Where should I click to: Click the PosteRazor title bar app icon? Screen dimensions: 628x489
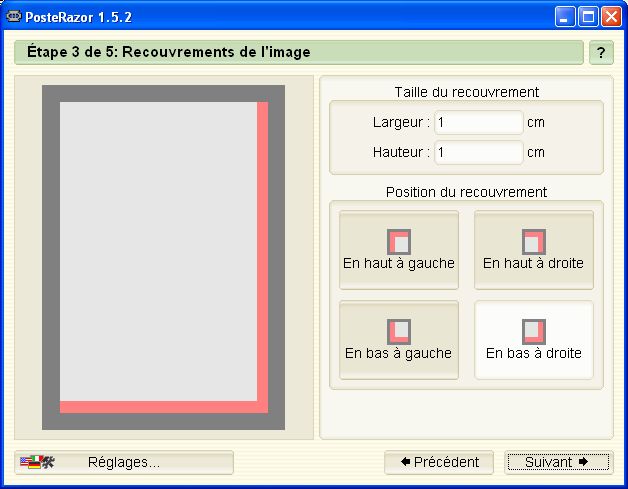[x=14, y=17]
